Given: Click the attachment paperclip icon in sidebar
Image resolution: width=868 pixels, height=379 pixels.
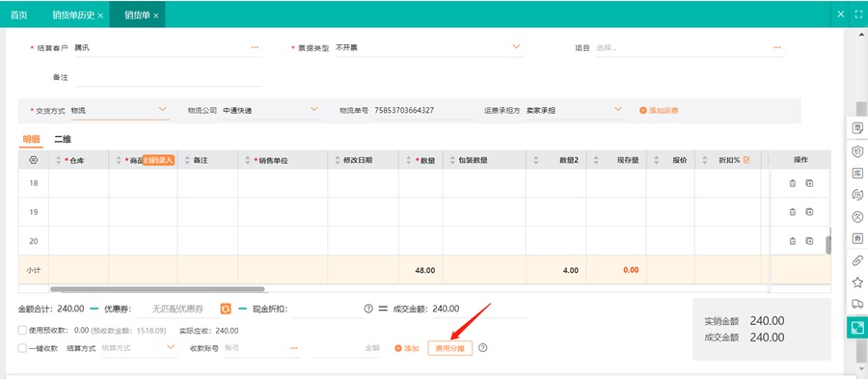Looking at the screenshot, I should pyautogui.click(x=857, y=260).
